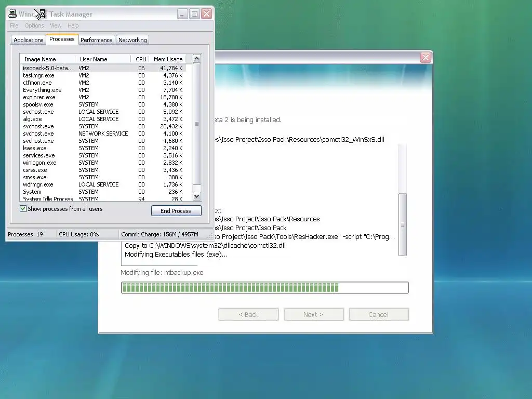532x399 pixels.
Task: Select the ctfmon.exe process
Action: (x=103, y=83)
